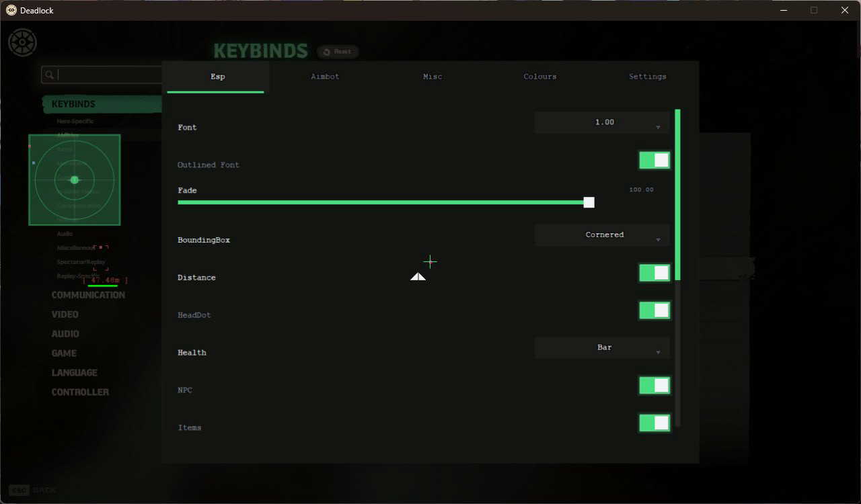This screenshot has width=861, height=504.
Task: Toggle the Distance switch
Action: (654, 272)
